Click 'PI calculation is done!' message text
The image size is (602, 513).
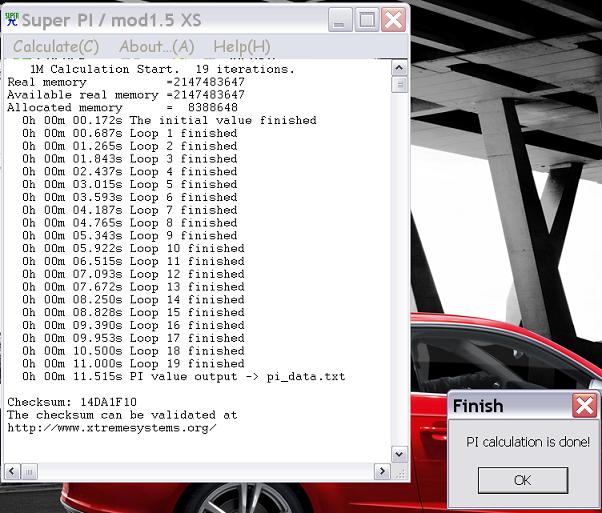[528, 442]
